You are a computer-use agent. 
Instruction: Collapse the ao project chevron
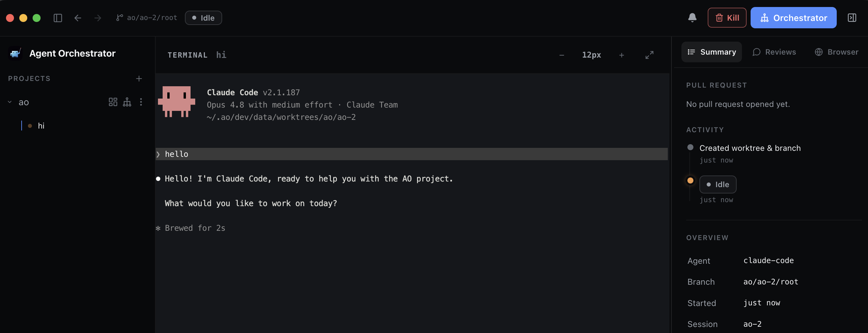point(10,102)
